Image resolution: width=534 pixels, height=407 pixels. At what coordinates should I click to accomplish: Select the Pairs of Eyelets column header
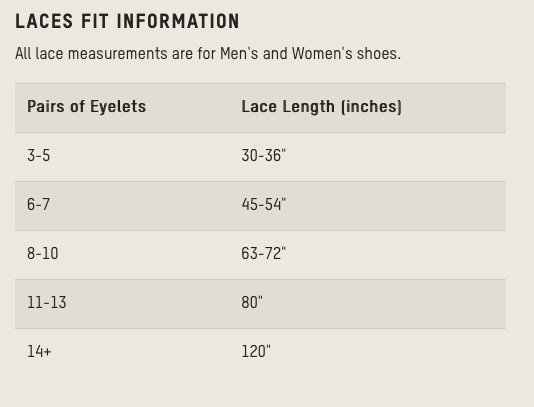(x=87, y=107)
